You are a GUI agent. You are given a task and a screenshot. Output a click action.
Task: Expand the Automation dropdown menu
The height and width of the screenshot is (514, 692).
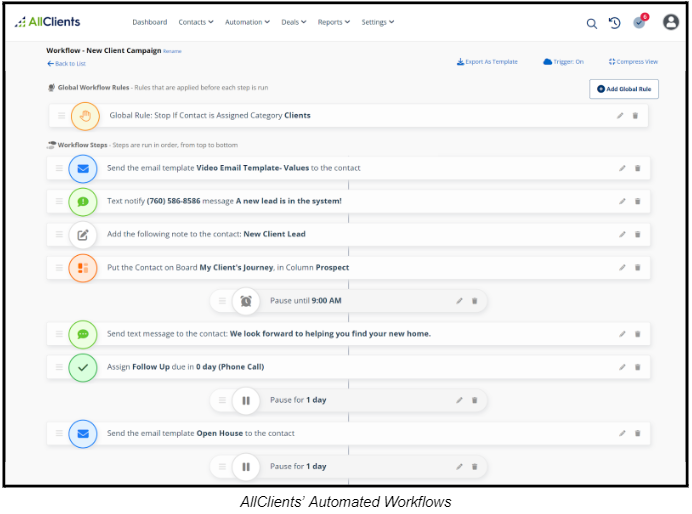pyautogui.click(x=247, y=22)
